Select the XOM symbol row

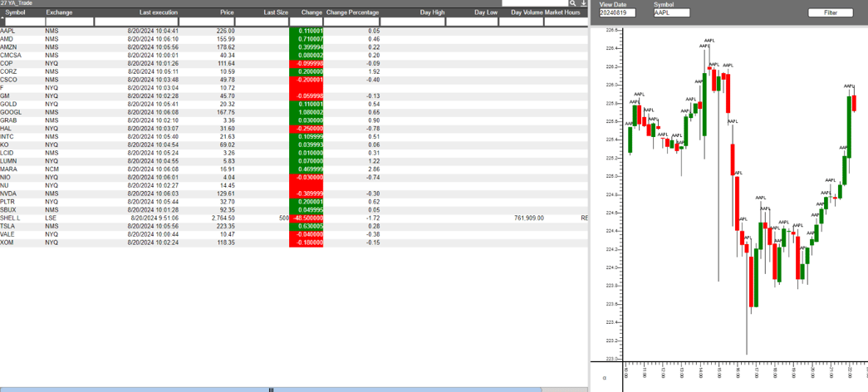point(293,243)
